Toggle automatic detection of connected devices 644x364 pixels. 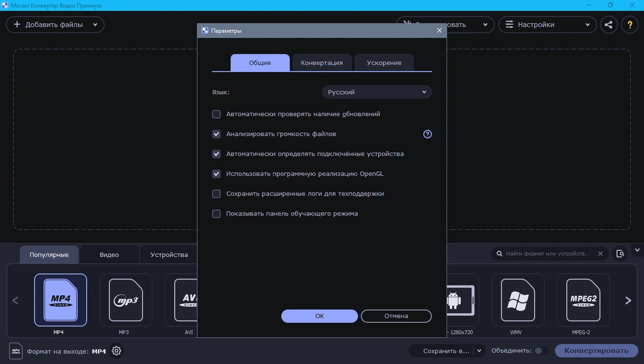pos(216,154)
